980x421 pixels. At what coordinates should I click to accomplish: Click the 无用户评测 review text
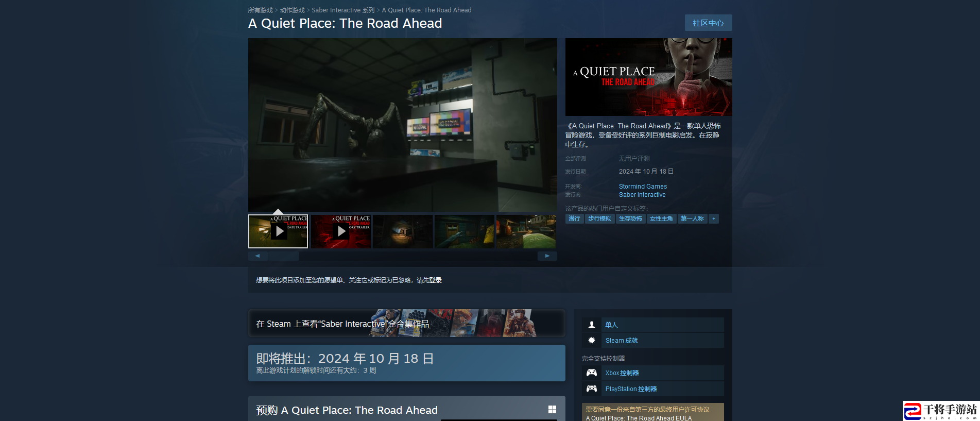click(634, 159)
